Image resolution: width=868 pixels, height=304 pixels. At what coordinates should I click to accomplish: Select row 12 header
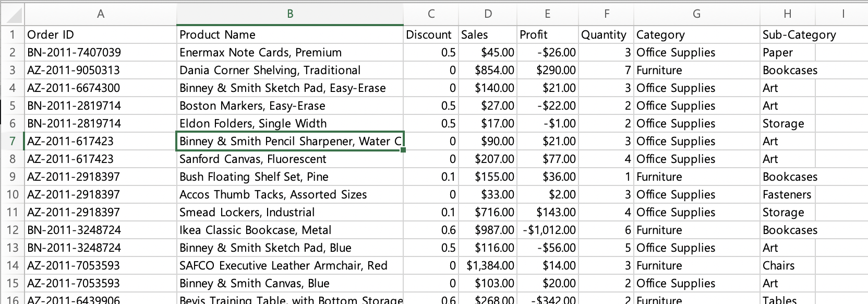click(12, 230)
